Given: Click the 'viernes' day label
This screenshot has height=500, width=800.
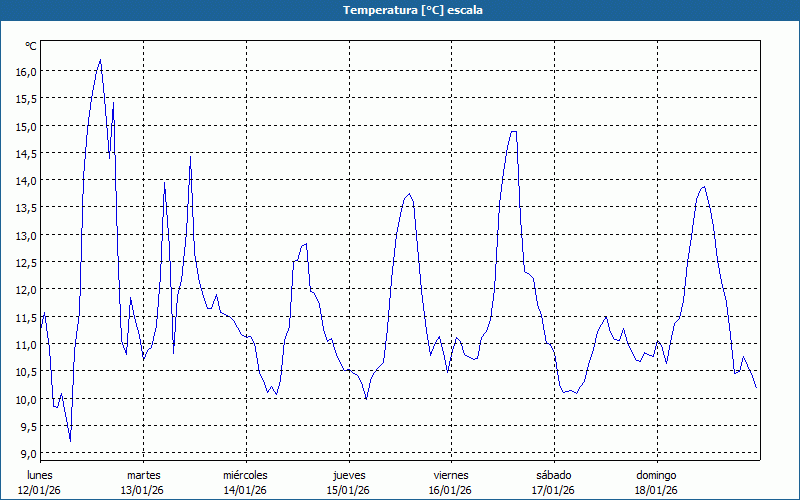Looking at the screenshot, I should [451, 474].
